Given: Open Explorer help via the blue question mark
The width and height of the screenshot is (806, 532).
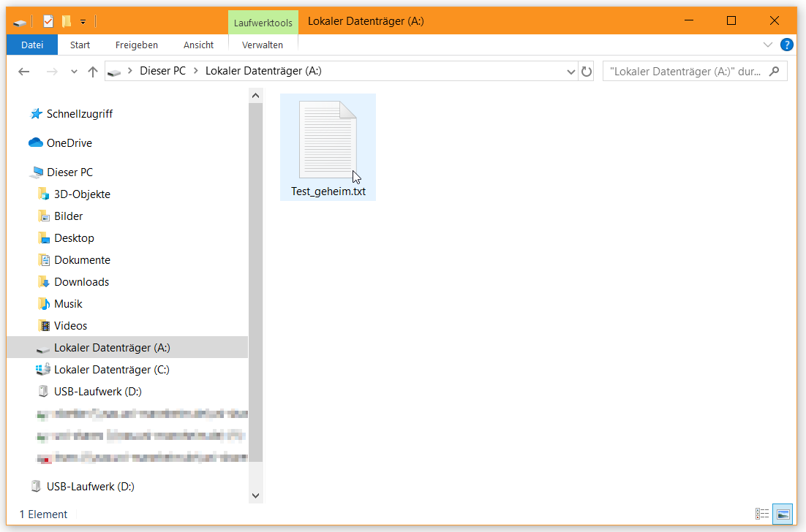Looking at the screenshot, I should pyautogui.click(x=786, y=45).
